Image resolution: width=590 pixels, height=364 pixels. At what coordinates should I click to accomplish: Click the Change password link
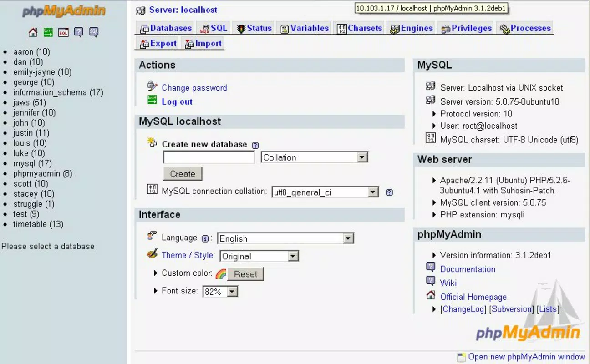[x=194, y=88]
